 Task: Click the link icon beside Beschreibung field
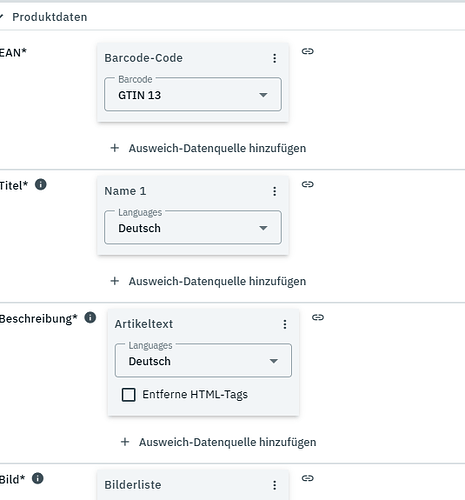318,317
